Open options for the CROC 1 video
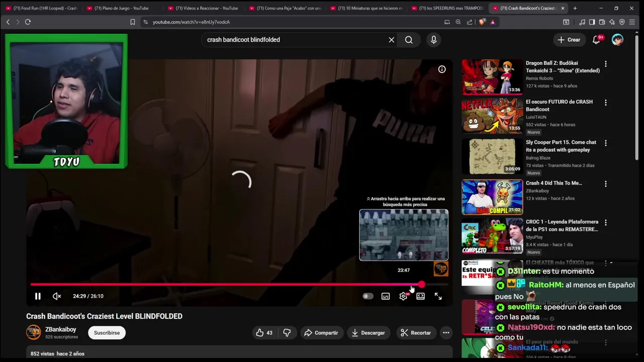 pyautogui.click(x=606, y=223)
